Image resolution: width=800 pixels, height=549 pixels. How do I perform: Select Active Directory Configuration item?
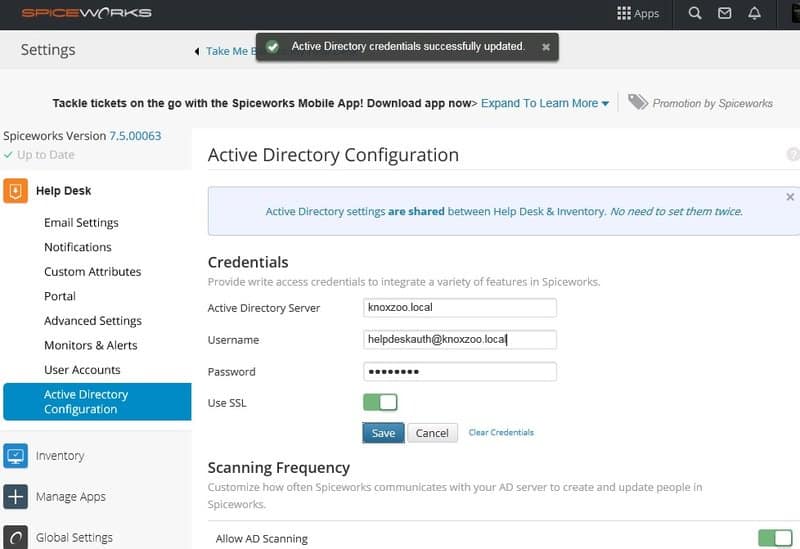click(x=97, y=402)
